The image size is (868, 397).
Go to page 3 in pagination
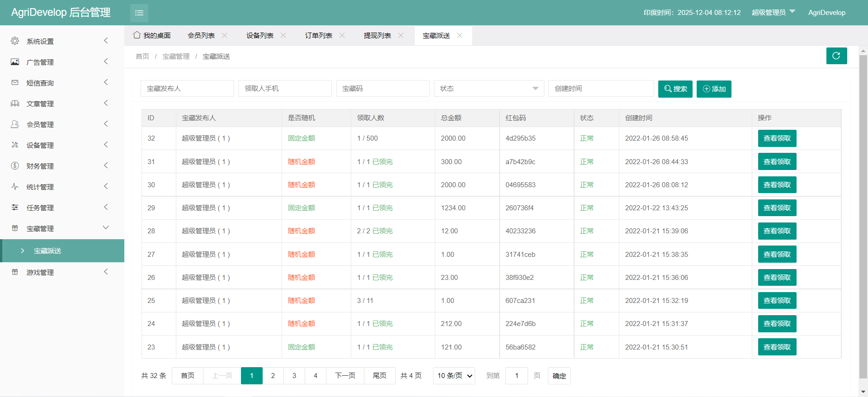tap(294, 376)
